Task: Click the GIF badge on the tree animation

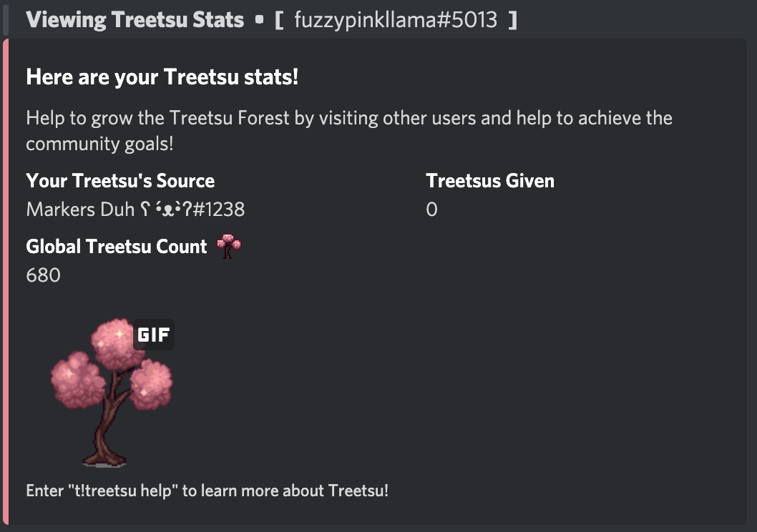Action: pyautogui.click(x=154, y=334)
